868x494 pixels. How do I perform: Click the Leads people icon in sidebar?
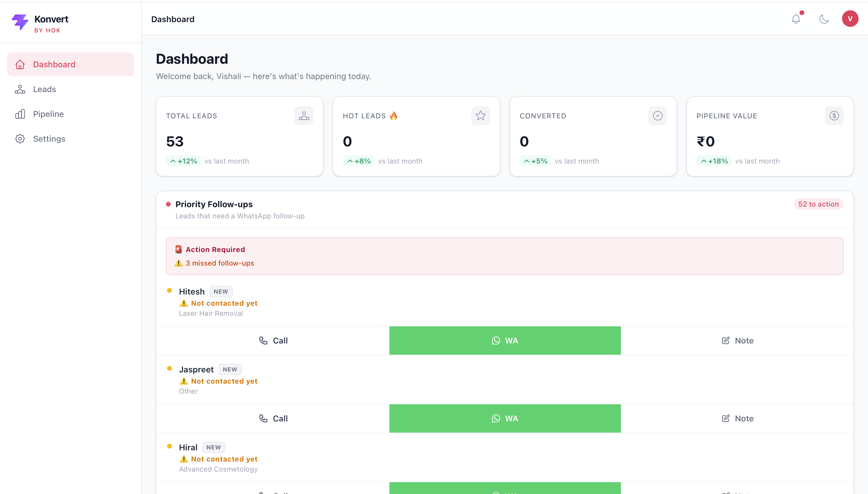coord(20,89)
